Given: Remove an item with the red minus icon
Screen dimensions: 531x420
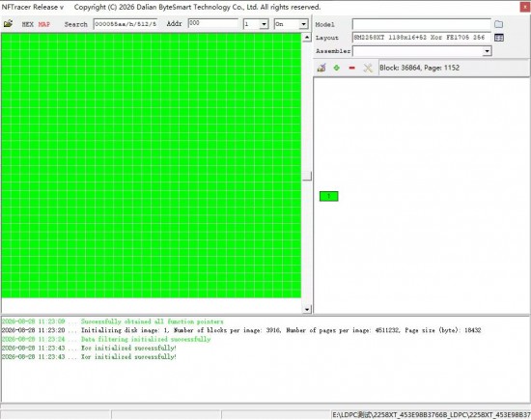Looking at the screenshot, I should [x=351, y=69].
